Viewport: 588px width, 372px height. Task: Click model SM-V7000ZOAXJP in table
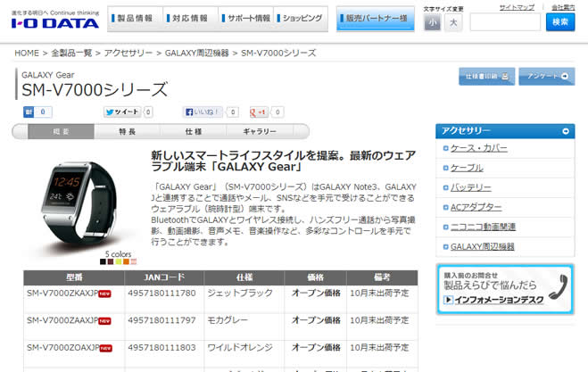(x=63, y=348)
